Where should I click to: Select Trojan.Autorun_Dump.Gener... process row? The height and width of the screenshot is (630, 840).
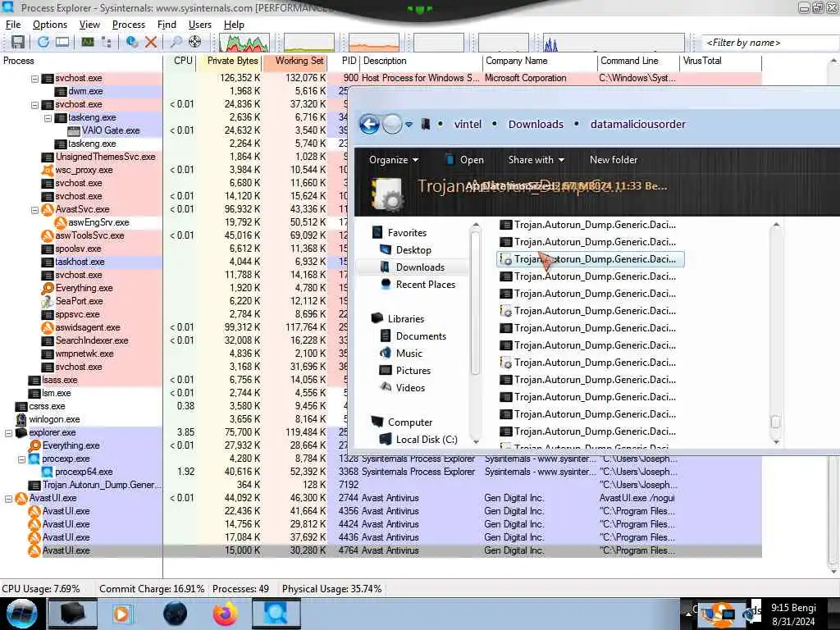click(x=102, y=485)
